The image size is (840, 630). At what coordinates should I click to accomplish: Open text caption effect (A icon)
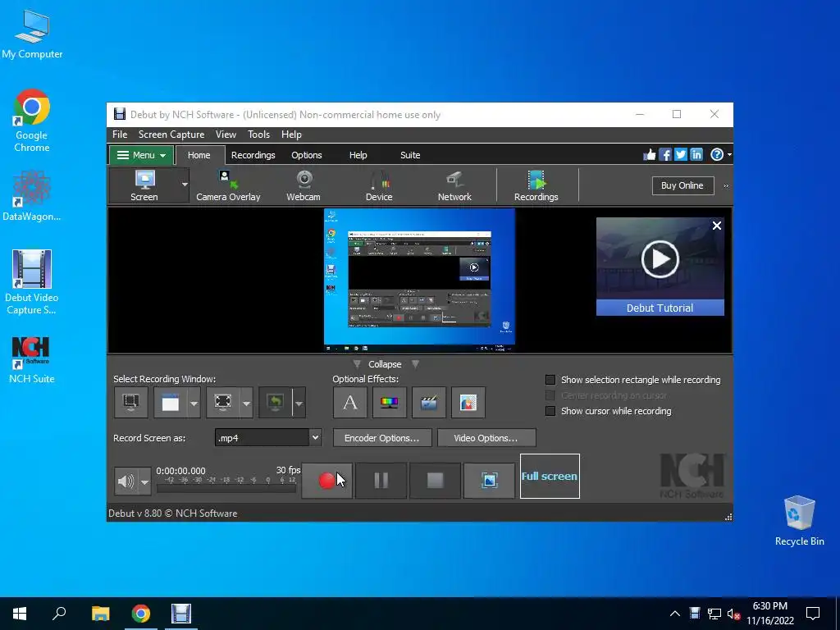click(349, 402)
